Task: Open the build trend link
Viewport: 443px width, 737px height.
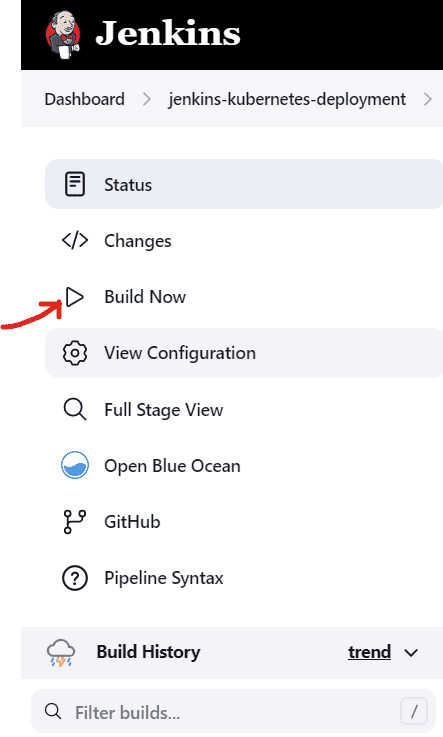Action: click(x=369, y=652)
